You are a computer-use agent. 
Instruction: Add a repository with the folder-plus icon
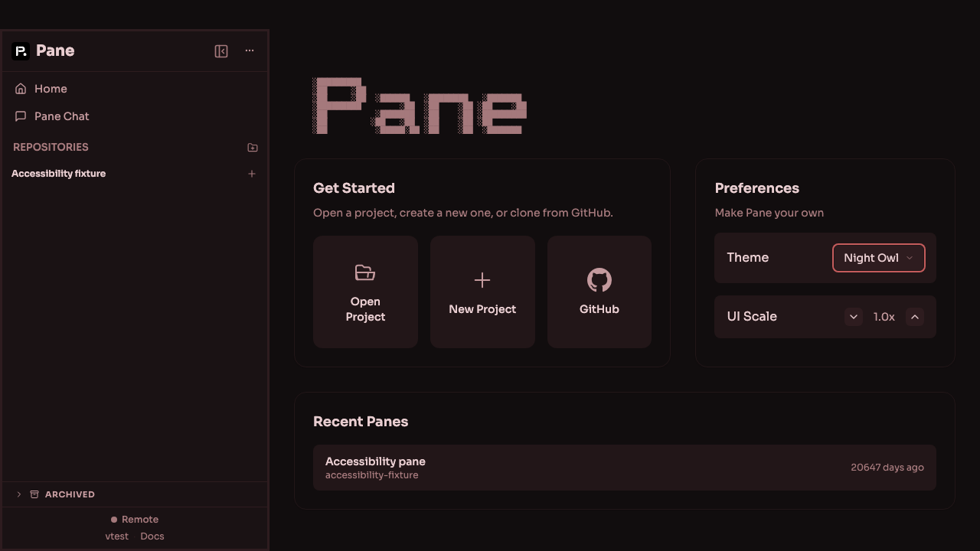[x=253, y=147]
